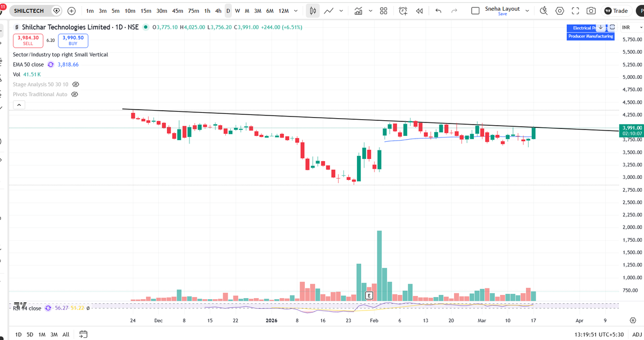Toggle ADJ dividend adjustment at bottom right

[x=638, y=334]
